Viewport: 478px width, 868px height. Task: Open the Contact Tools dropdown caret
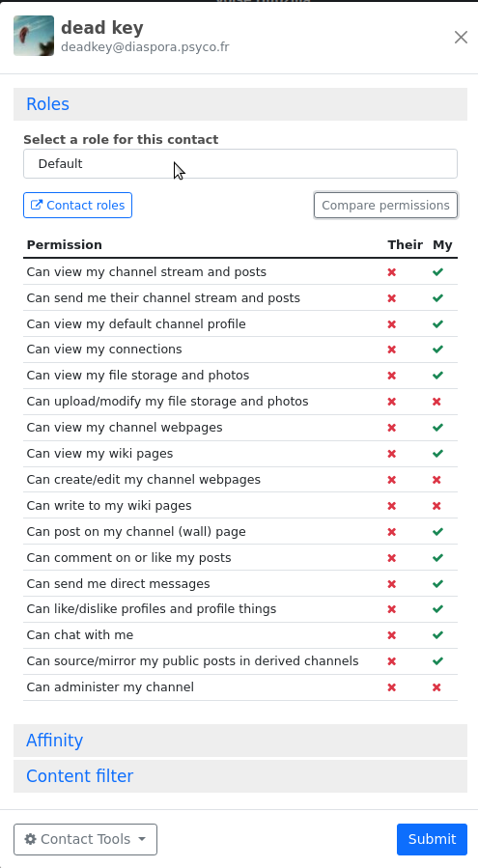point(142,839)
